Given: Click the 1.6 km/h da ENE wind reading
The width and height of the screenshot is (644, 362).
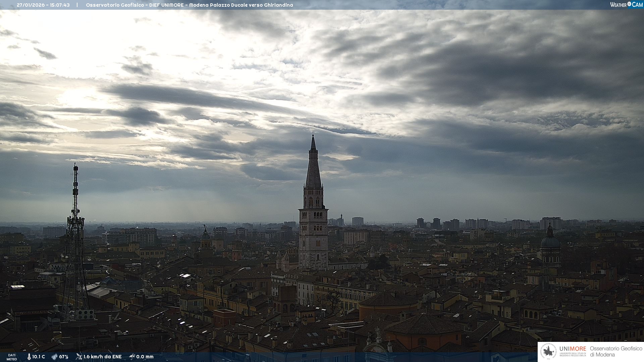Looking at the screenshot, I should pyautogui.click(x=102, y=357).
